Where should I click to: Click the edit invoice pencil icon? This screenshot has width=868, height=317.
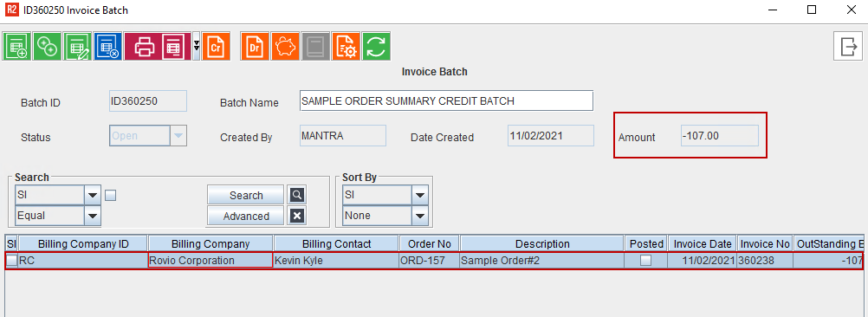(x=76, y=46)
